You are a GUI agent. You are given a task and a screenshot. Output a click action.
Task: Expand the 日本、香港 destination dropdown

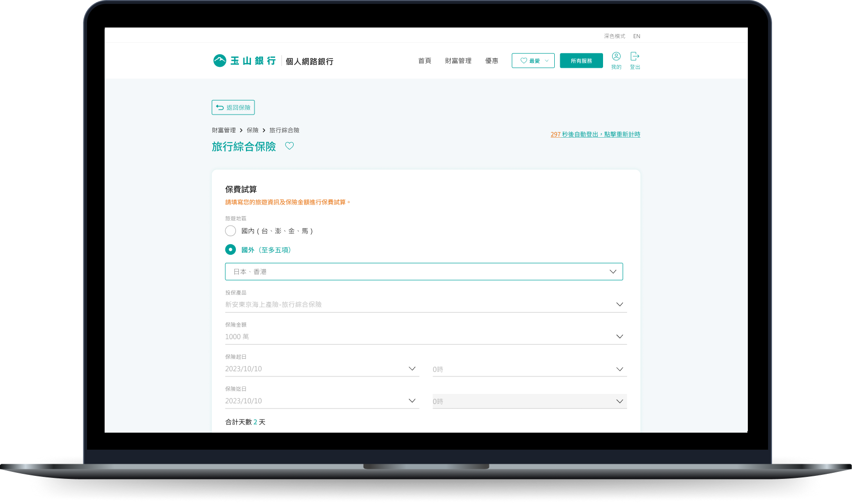point(423,272)
